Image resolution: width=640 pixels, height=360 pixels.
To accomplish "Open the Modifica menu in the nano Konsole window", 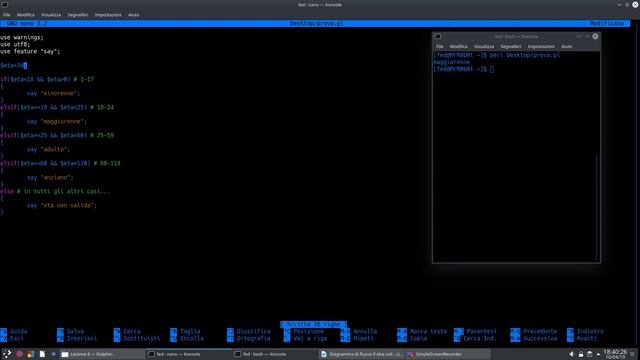I will click(26, 15).
